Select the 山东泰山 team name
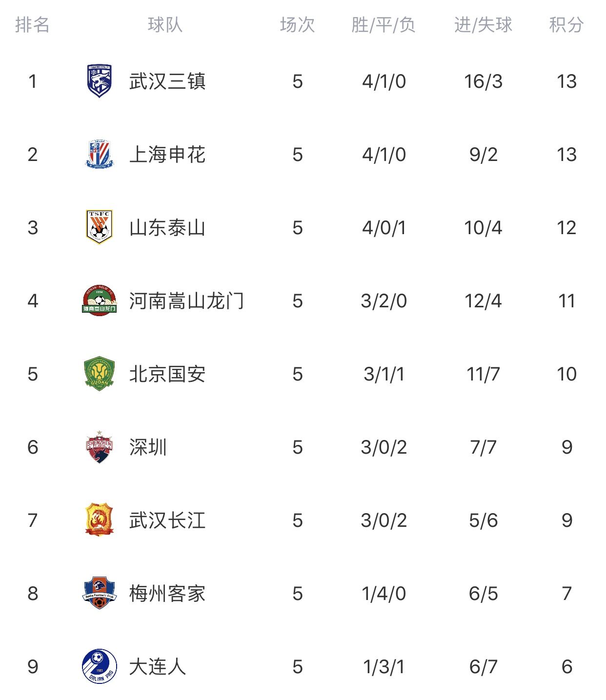 [x=167, y=228]
